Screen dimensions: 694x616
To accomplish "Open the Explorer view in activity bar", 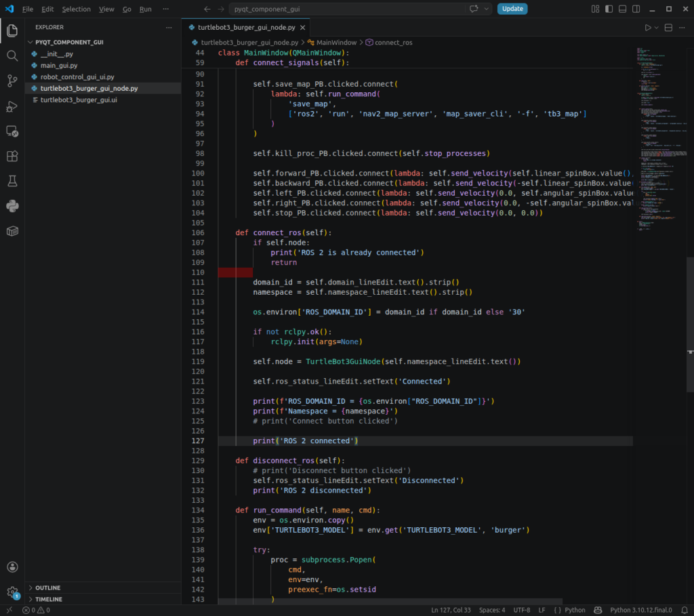I will click(12, 30).
